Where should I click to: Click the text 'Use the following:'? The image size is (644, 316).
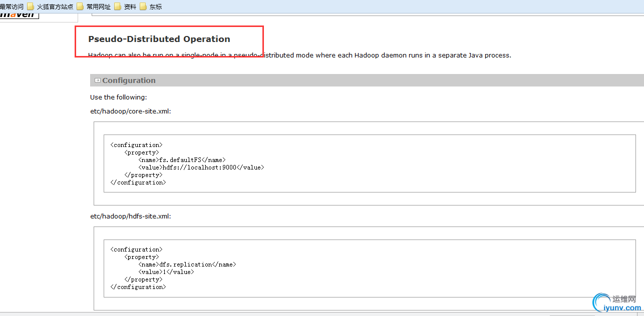pyautogui.click(x=119, y=97)
